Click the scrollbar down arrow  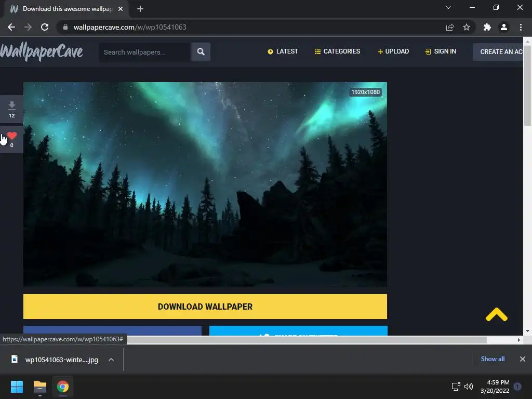point(527,331)
